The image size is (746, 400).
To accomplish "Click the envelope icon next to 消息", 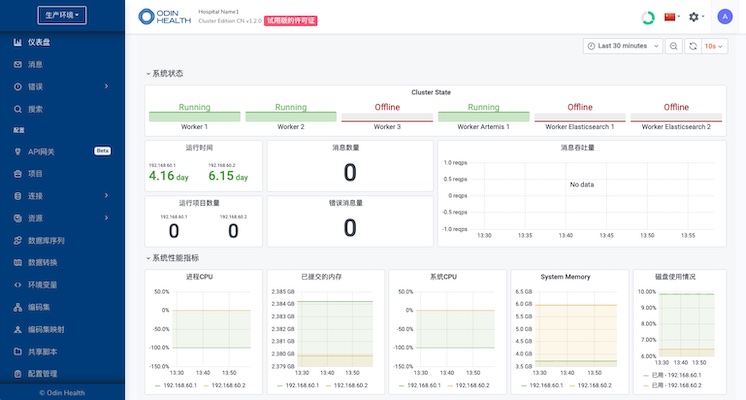I will point(18,64).
